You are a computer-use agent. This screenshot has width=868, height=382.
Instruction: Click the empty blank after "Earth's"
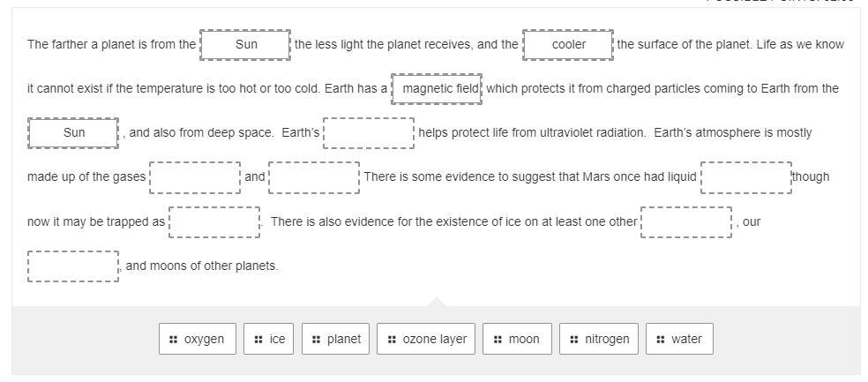[369, 133]
